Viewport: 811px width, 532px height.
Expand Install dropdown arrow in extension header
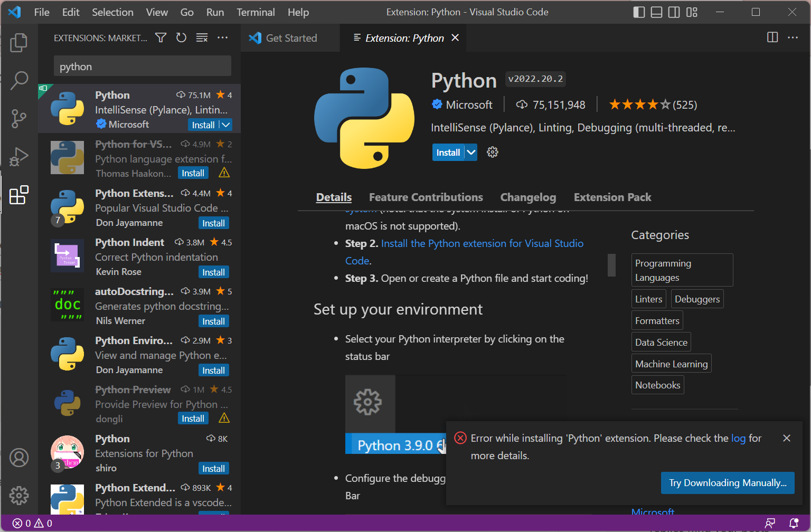click(x=471, y=153)
